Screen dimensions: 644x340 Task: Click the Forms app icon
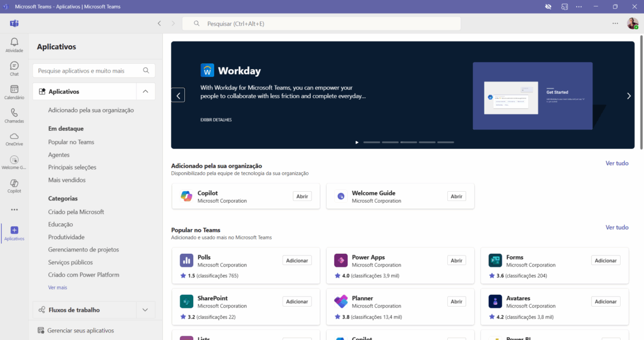495,260
